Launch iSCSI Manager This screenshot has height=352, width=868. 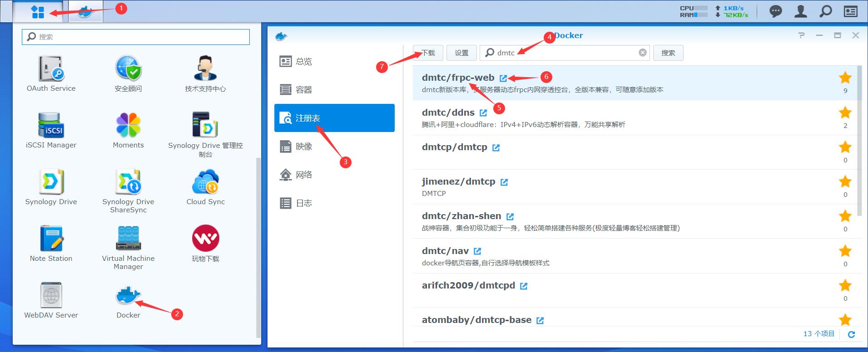[51, 130]
